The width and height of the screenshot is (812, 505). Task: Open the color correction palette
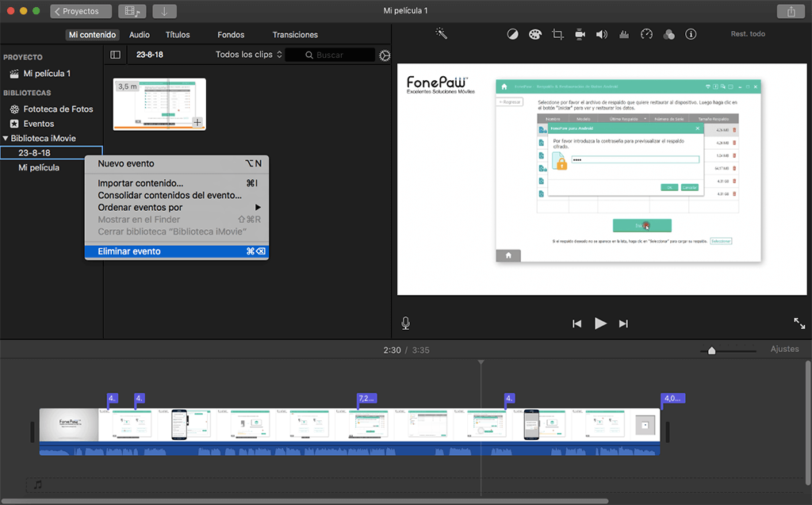point(535,34)
